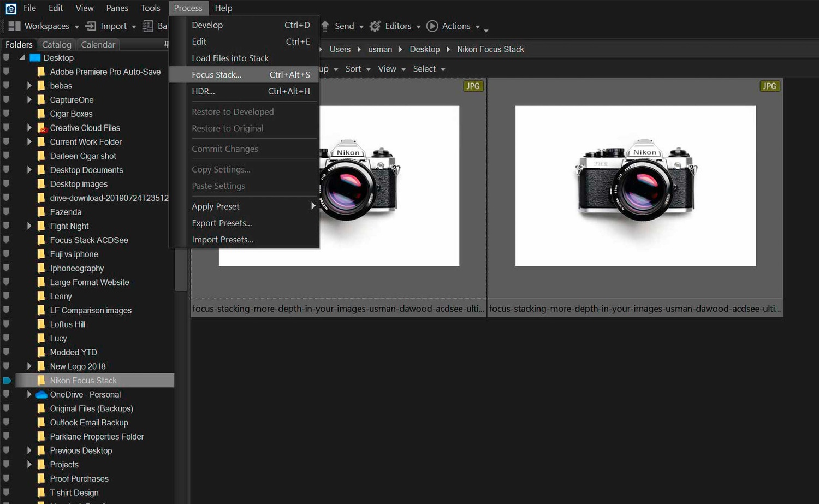
Task: Click the OneDrive cloud icon
Action: pos(41,394)
